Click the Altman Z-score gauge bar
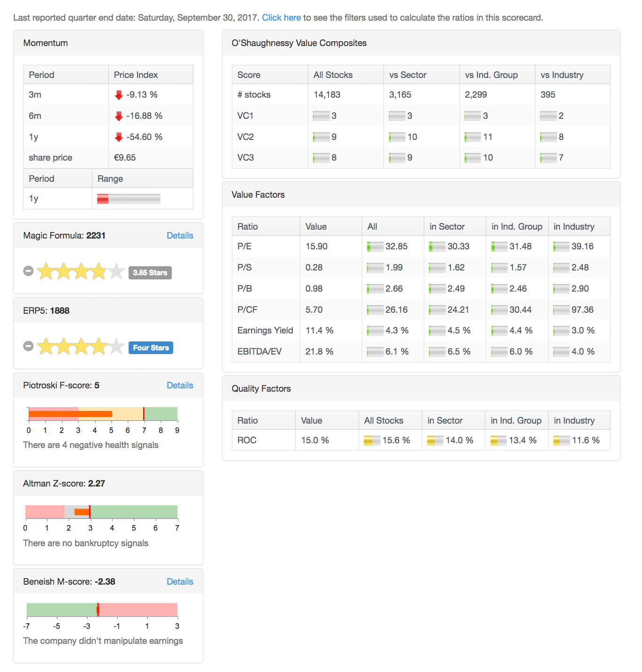This screenshot has width=642, height=672. point(101,512)
